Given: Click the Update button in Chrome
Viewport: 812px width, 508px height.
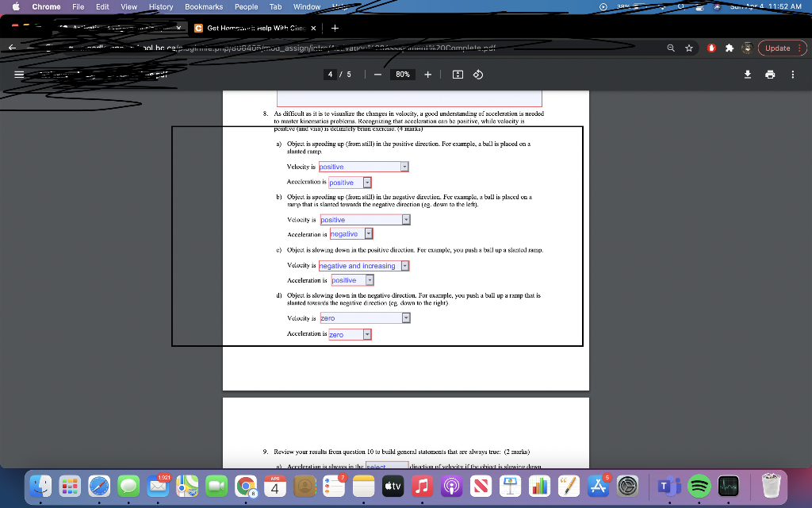Looking at the screenshot, I should [x=780, y=48].
